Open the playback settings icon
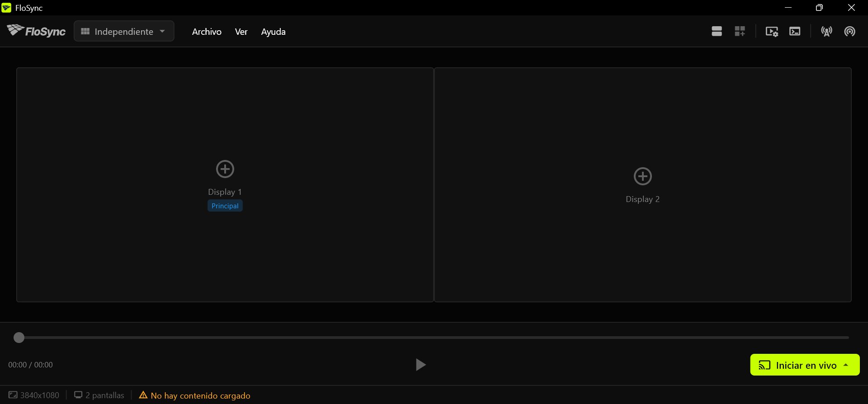868x404 pixels. [772, 31]
